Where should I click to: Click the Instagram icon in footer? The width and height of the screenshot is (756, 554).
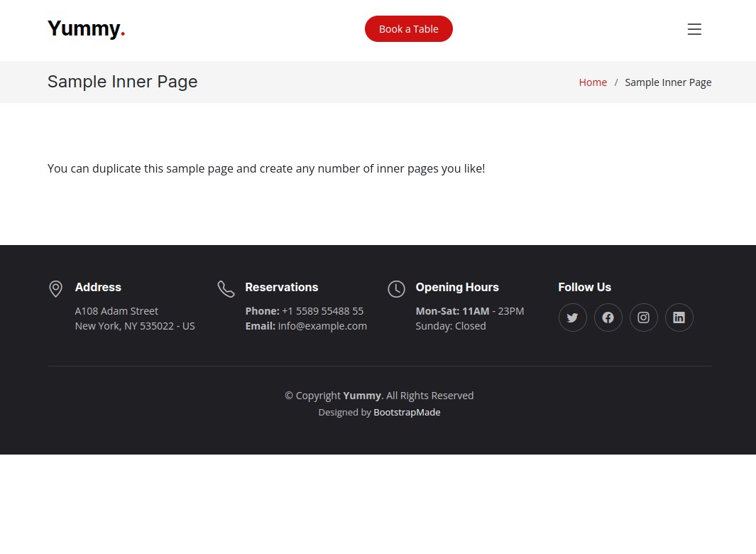(643, 317)
